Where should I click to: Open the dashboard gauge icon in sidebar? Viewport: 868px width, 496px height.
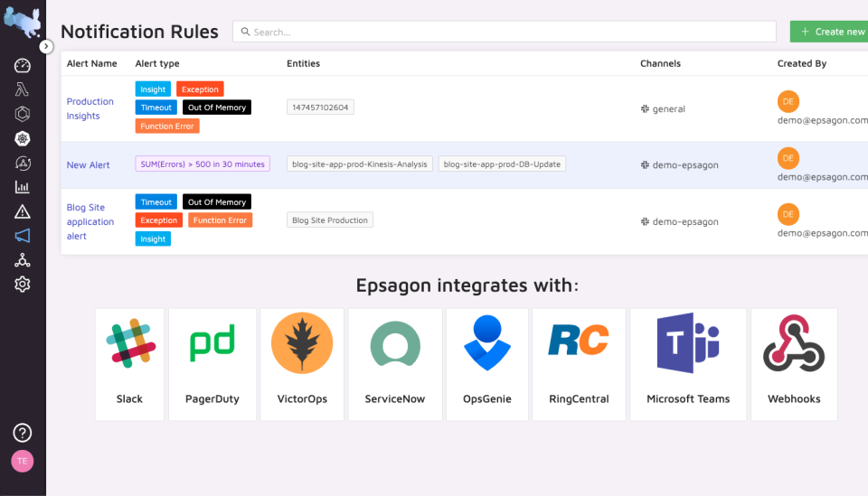[23, 66]
